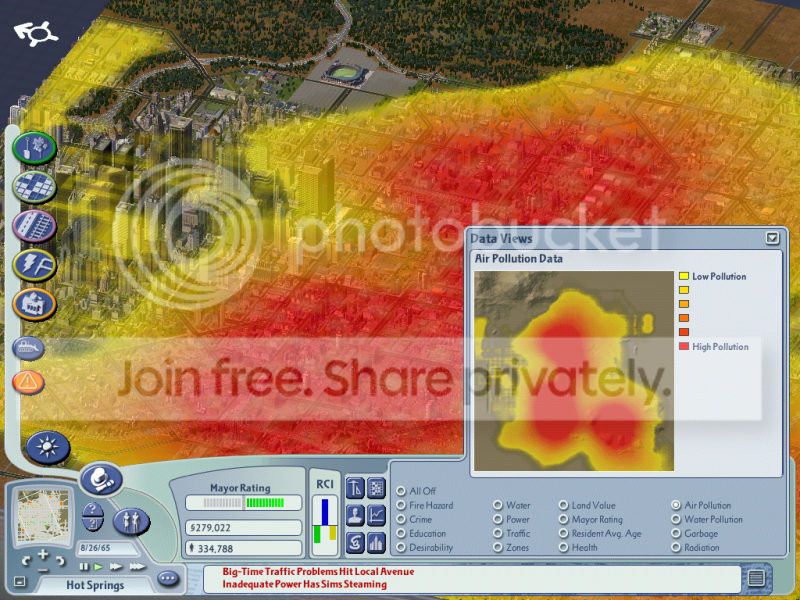Open news 'Big-Time Traffic Problems Hit Local Avenue'

318,571
